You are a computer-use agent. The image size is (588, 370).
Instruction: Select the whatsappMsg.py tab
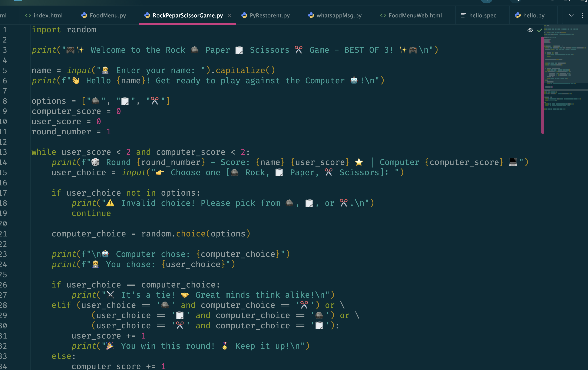click(339, 15)
